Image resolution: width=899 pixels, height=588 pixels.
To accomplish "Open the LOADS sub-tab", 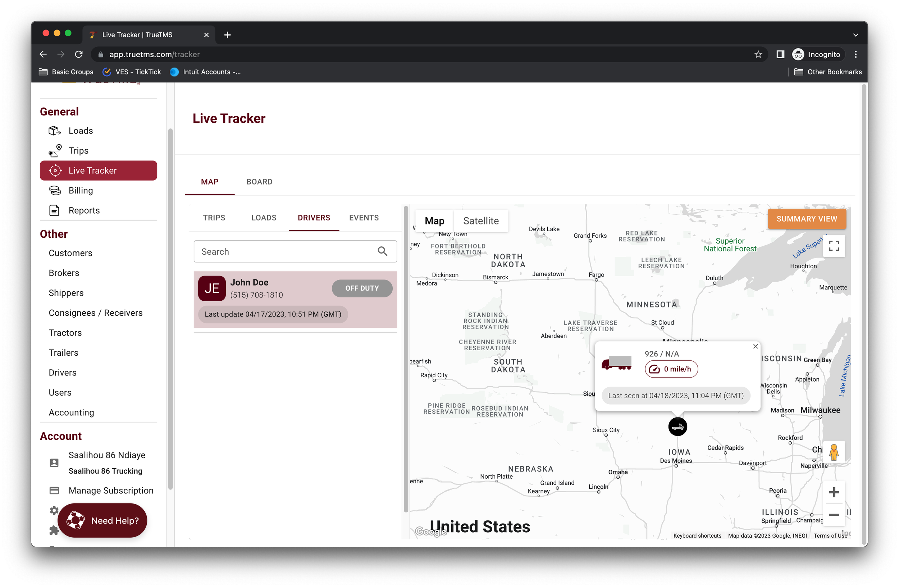I will (264, 218).
